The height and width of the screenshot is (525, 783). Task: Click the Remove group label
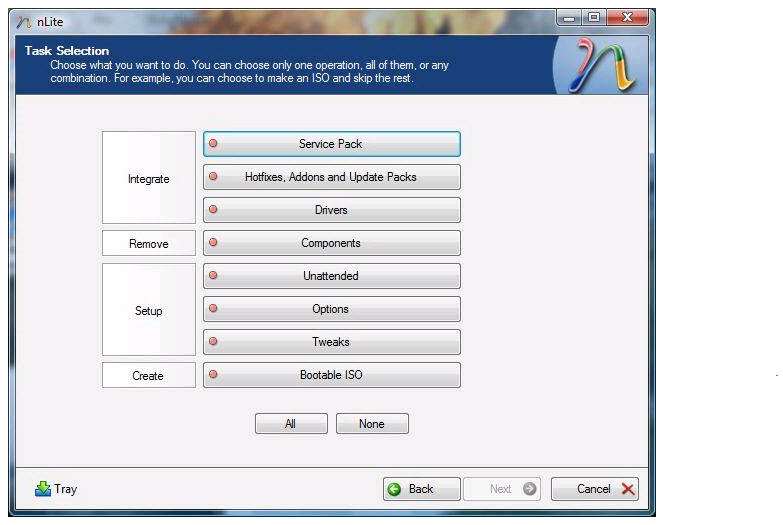[149, 244]
